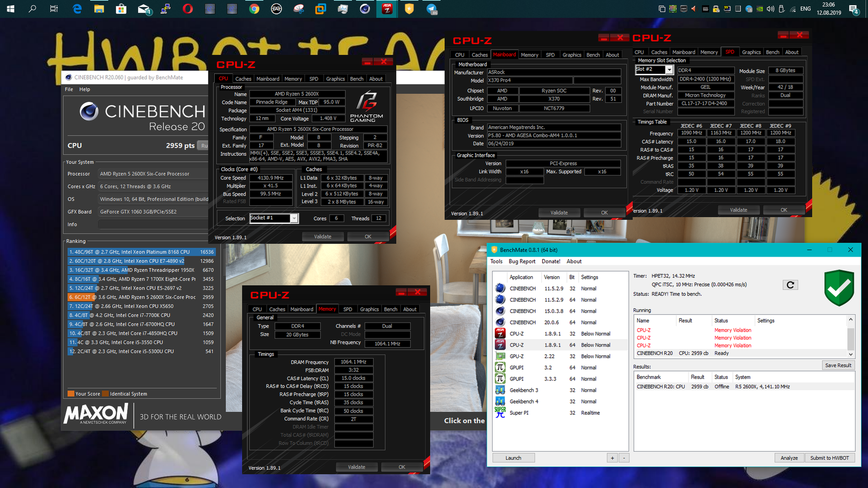Viewport: 868px width, 488px height.
Task: Select ranking row Intel Core i7-7700K CPU
Action: 142,315
